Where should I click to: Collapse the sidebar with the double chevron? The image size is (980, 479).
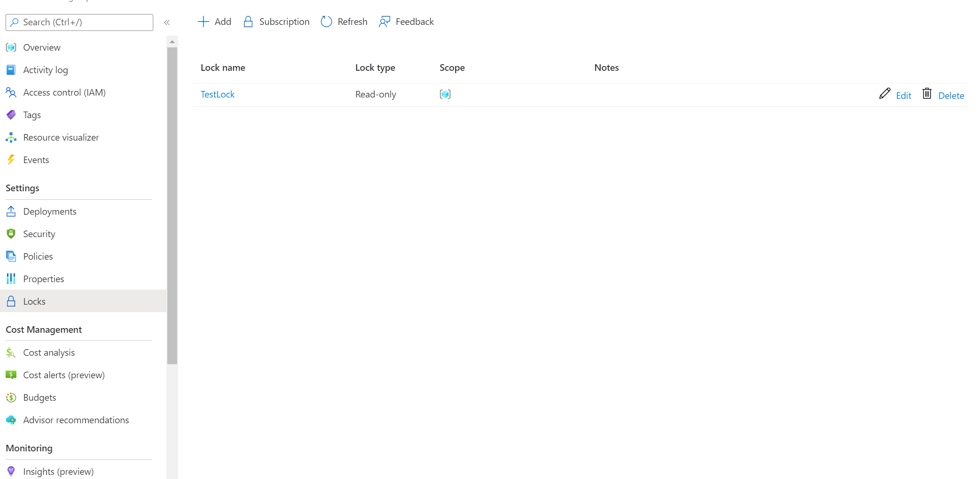tap(167, 22)
